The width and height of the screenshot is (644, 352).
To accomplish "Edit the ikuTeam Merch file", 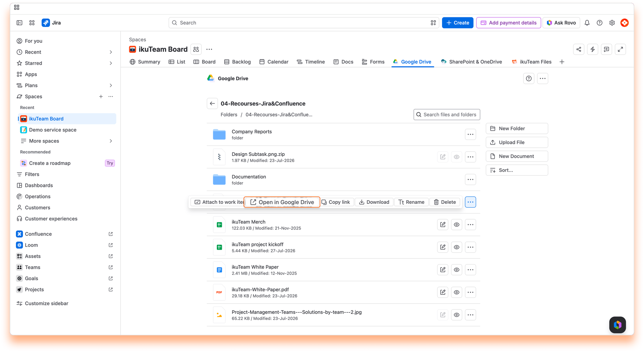I will pyautogui.click(x=443, y=225).
